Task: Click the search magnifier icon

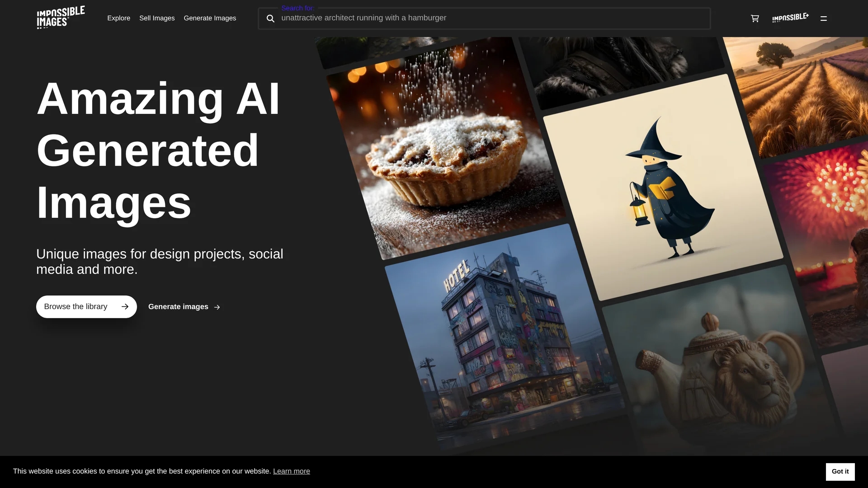Action: [x=270, y=19]
